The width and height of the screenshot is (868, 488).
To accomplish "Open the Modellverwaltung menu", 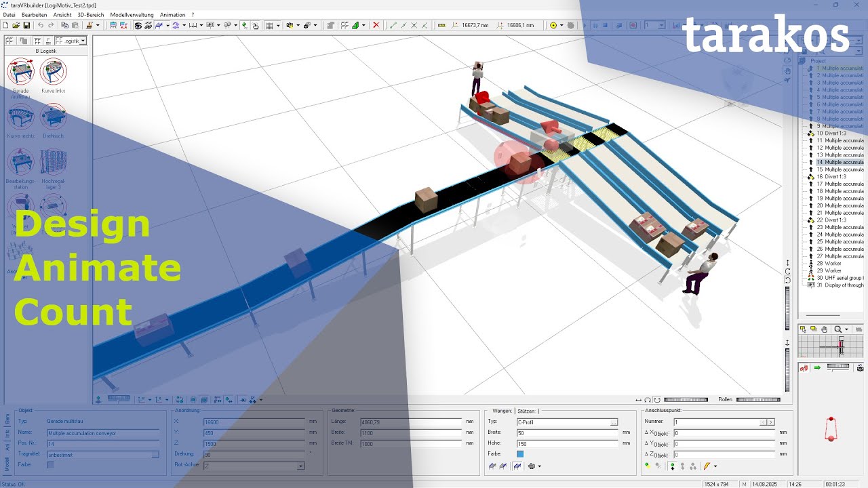I will [132, 14].
